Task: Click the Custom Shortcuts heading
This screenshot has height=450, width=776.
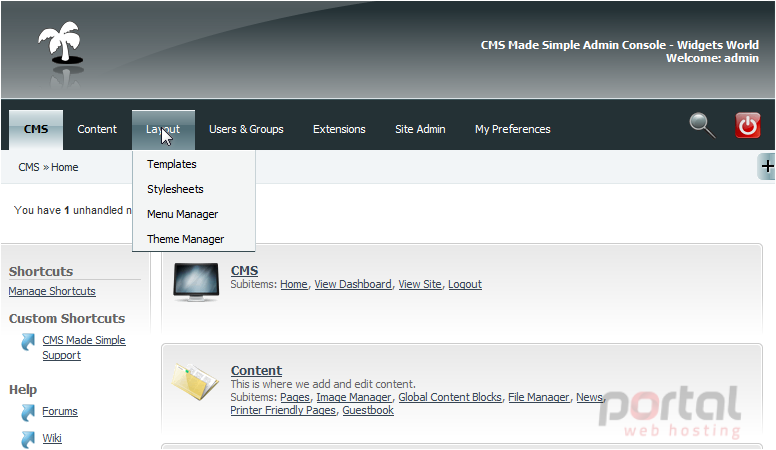Action: [x=67, y=318]
